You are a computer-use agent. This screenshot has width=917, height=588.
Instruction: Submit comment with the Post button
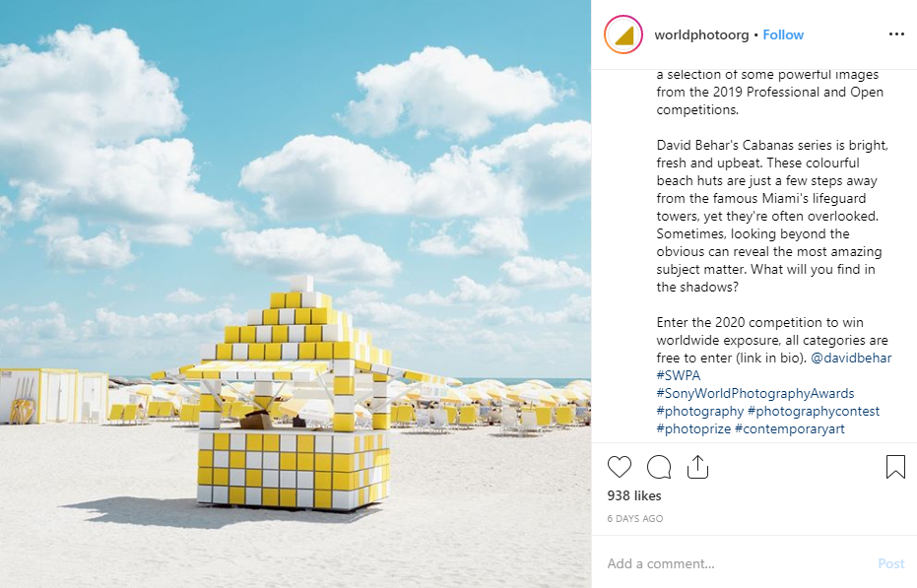coord(891,563)
